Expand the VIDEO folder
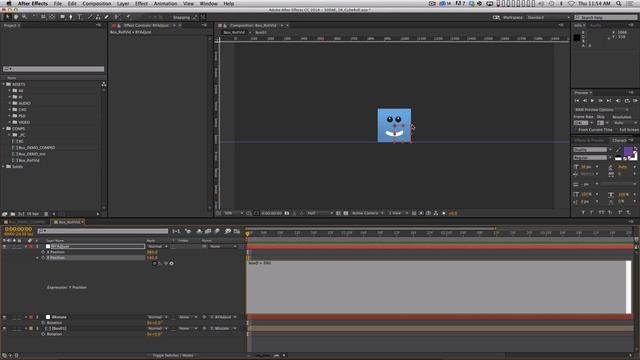The image size is (640, 360). pos(10,122)
